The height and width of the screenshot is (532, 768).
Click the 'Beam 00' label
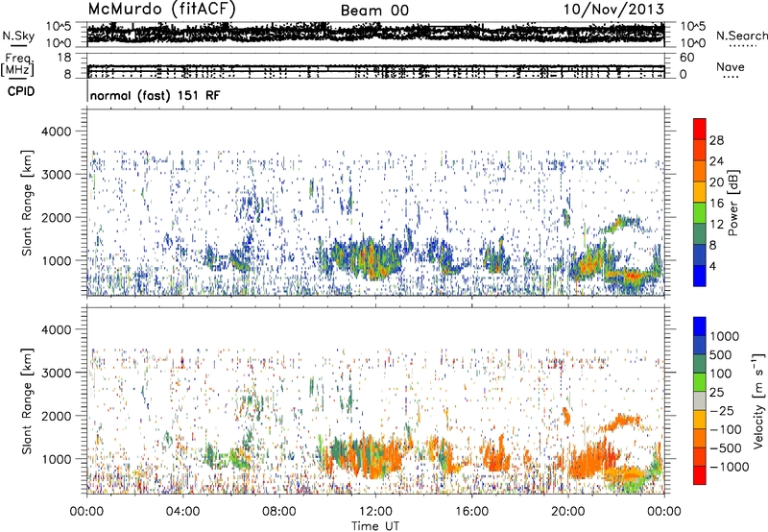tap(374, 11)
